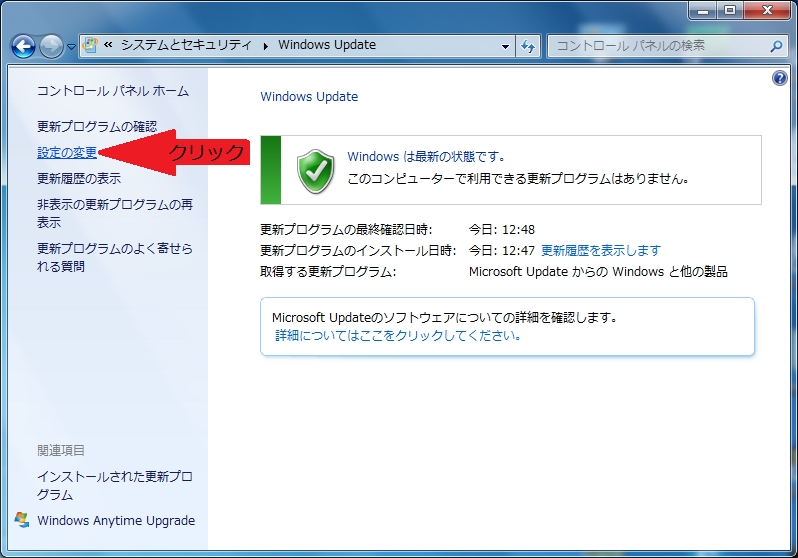Click the Windows Update breadcrumb segment
This screenshot has height=558, width=798.
[x=327, y=45]
